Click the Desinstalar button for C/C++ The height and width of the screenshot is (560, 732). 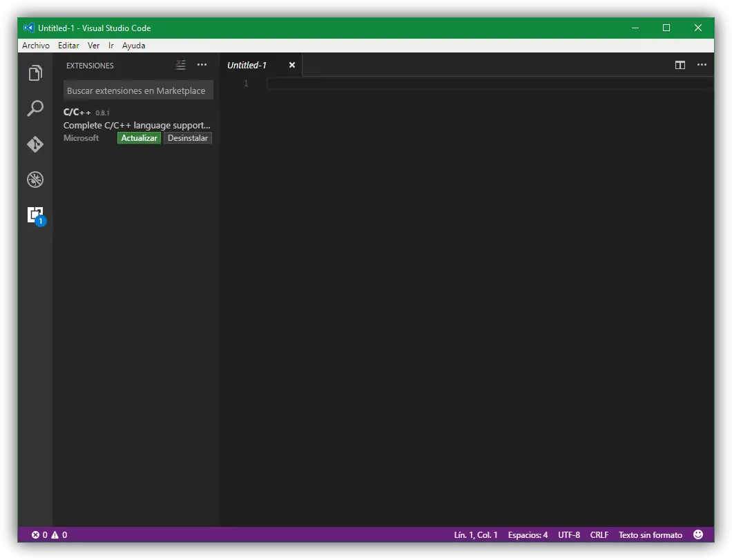pyautogui.click(x=188, y=138)
